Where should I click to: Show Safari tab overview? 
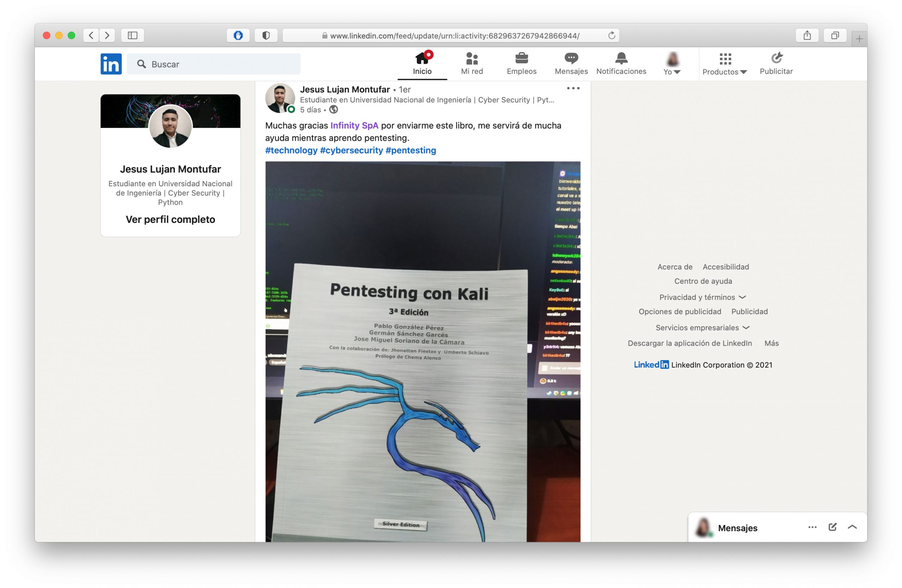click(x=835, y=36)
